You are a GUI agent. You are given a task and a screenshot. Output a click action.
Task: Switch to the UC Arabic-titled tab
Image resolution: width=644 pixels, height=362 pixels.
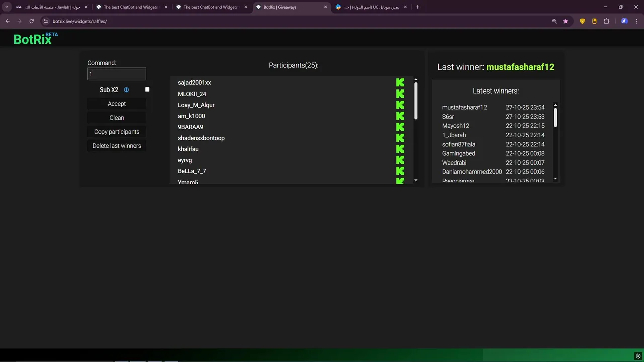(371, 7)
